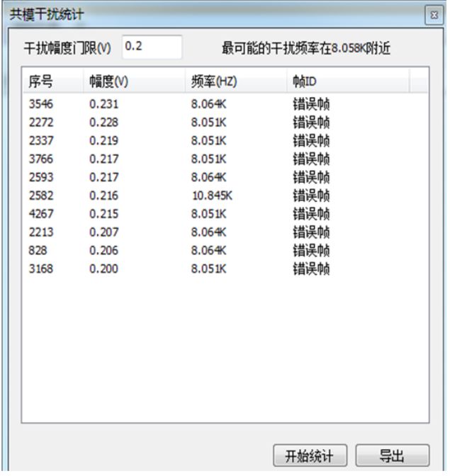Screen dimensions: 450x476
Task: Click the 导出 button
Action: 393,455
